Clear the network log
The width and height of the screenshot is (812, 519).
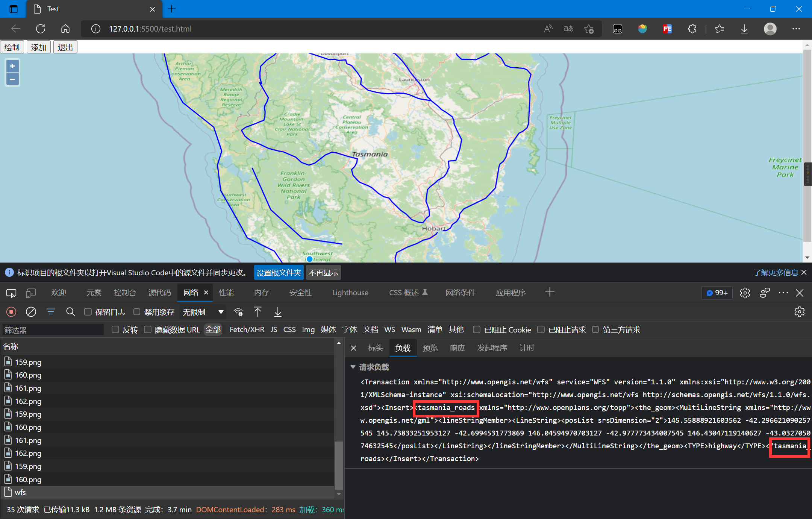pyautogui.click(x=31, y=312)
